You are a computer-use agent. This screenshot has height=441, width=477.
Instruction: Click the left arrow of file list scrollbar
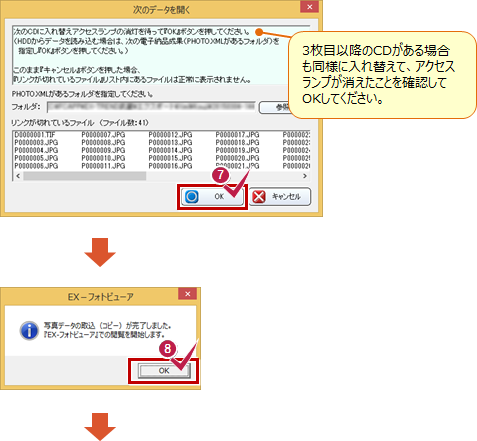(18, 176)
